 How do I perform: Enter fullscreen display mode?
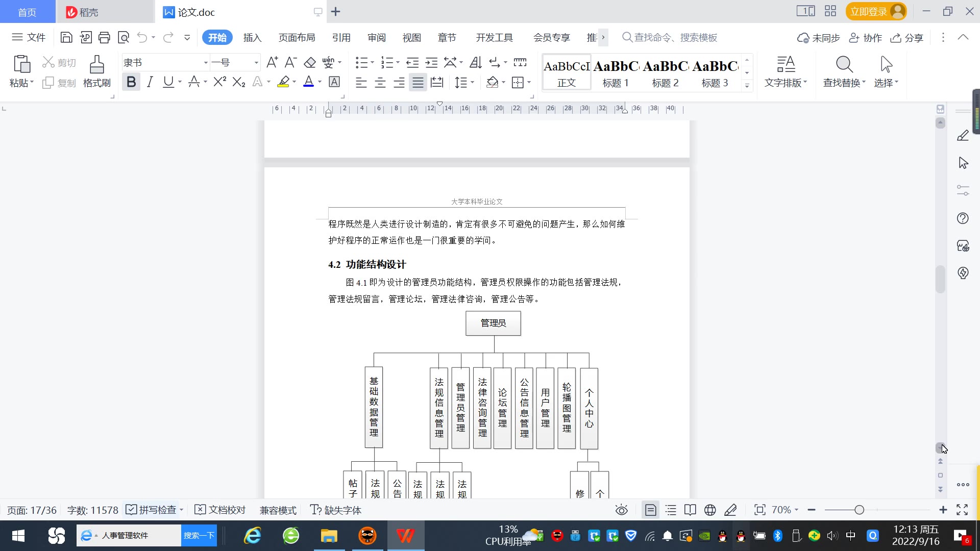pos(962,510)
